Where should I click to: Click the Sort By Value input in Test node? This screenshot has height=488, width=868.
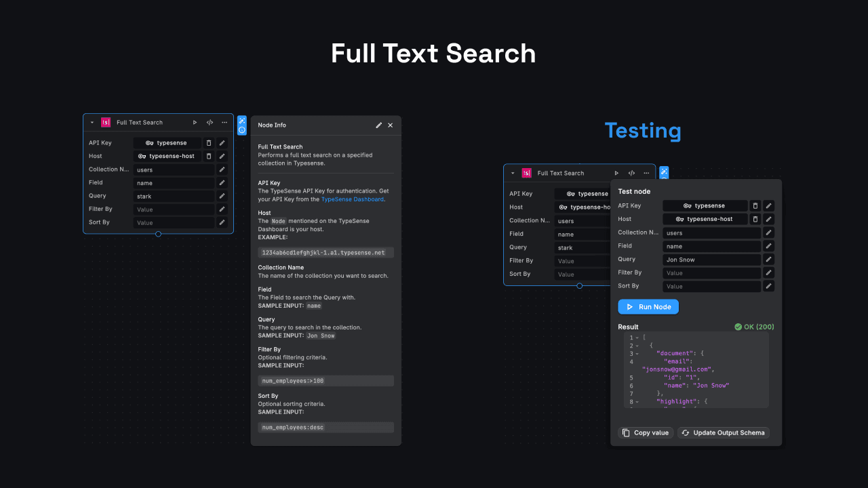click(x=711, y=286)
